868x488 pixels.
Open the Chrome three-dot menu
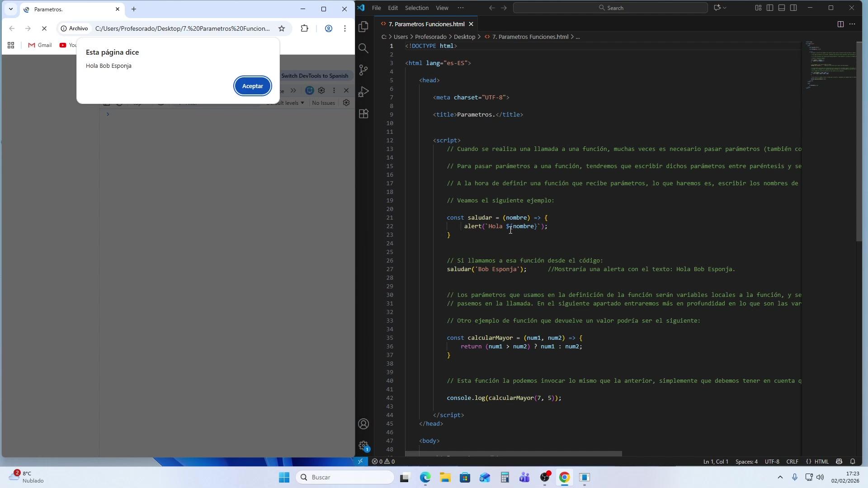click(x=345, y=28)
